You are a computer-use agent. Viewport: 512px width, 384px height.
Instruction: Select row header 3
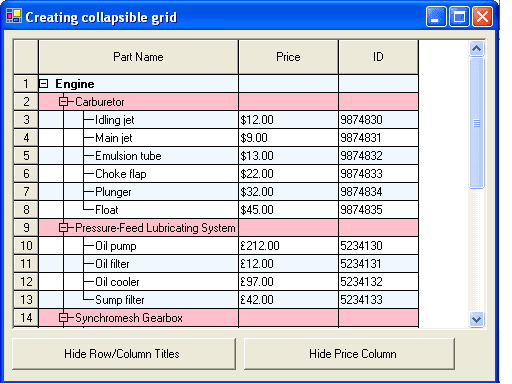(x=26, y=120)
